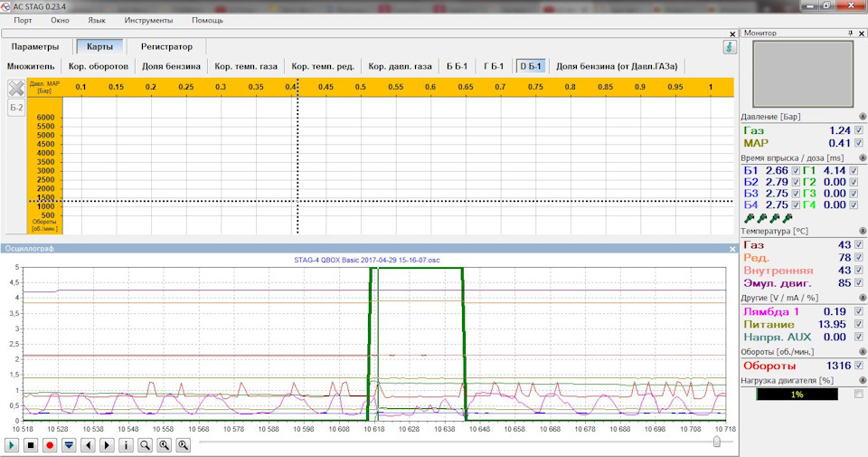The height and width of the screenshot is (457, 868).
Task: Toggle the Лямбда 1 checkbox
Action: coord(859,311)
